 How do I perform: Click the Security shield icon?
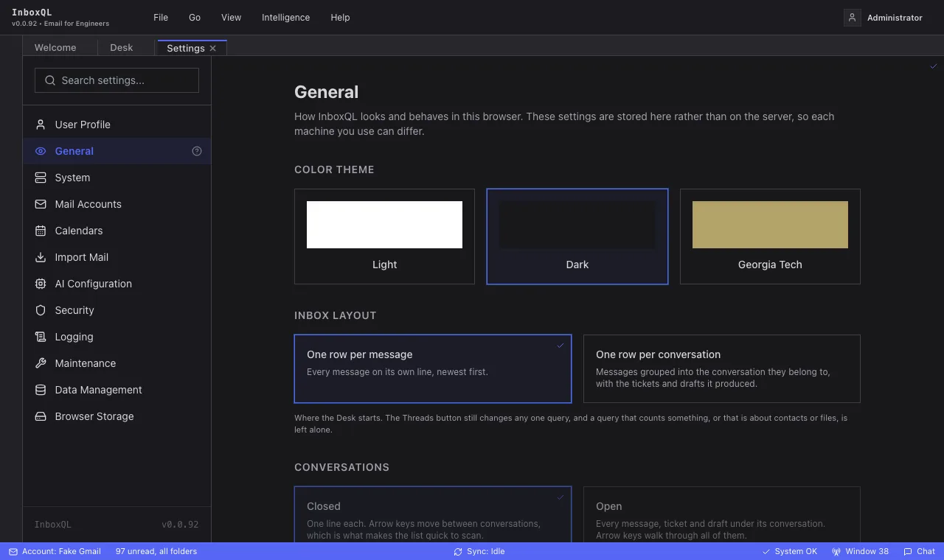[41, 310]
